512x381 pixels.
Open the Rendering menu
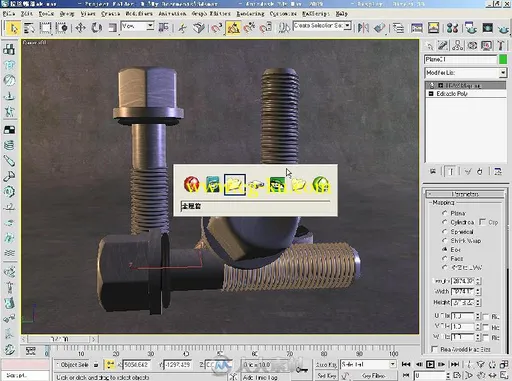click(250, 14)
